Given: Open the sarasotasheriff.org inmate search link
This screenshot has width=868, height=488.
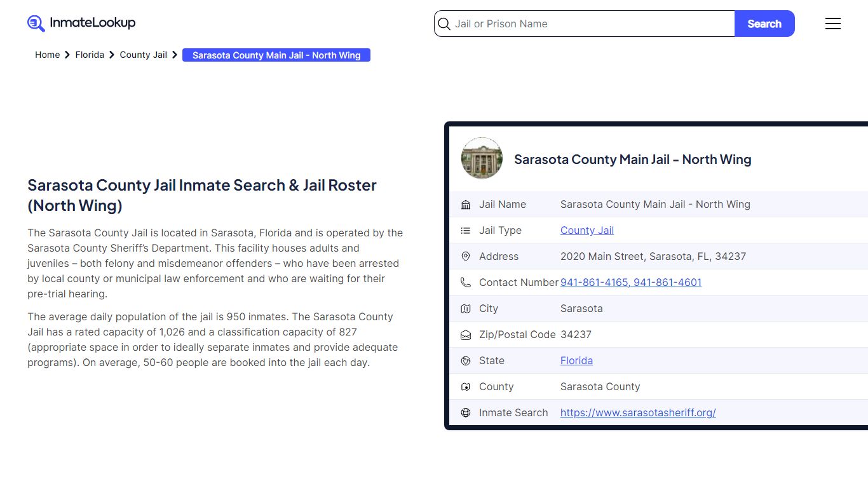Looking at the screenshot, I should (x=638, y=412).
